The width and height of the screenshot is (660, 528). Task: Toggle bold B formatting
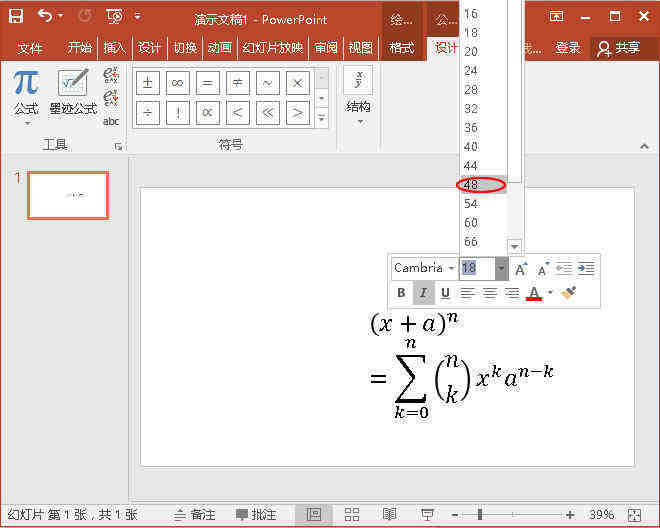pyautogui.click(x=401, y=293)
